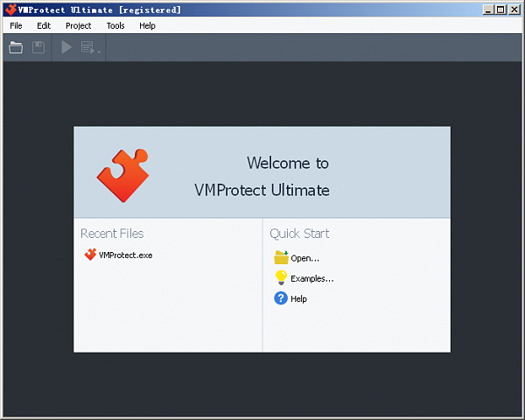Viewport: 525px width, 420px height.
Task: Click the puzzle icon beside VMProtect.exe
Action: pos(90,255)
